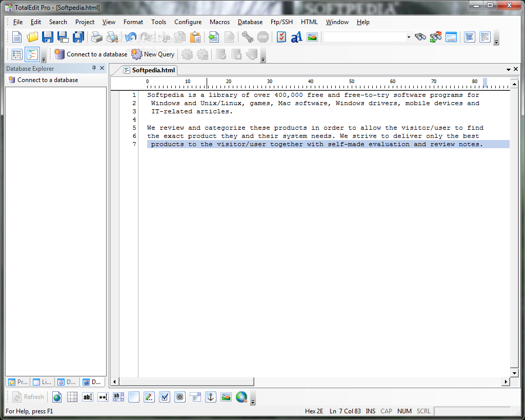Insert a table with the grid icon
525x420 pixels.
point(72,397)
